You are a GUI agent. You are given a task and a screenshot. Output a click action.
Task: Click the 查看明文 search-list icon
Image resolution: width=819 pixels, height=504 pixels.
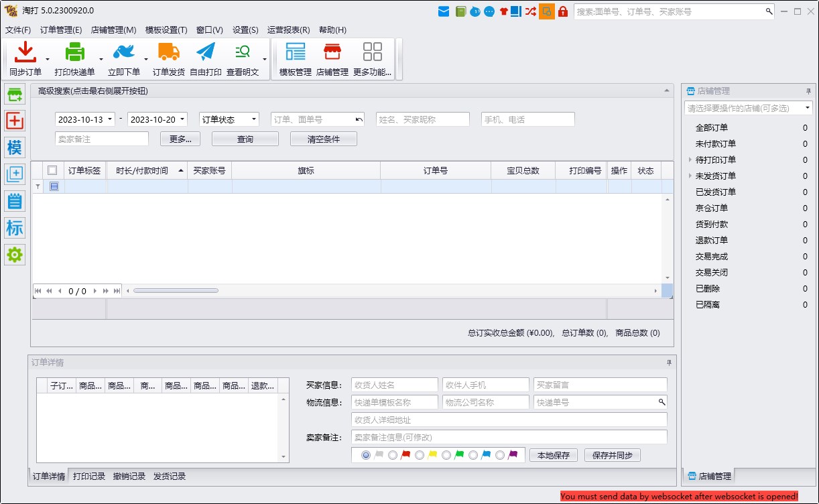[x=243, y=52]
